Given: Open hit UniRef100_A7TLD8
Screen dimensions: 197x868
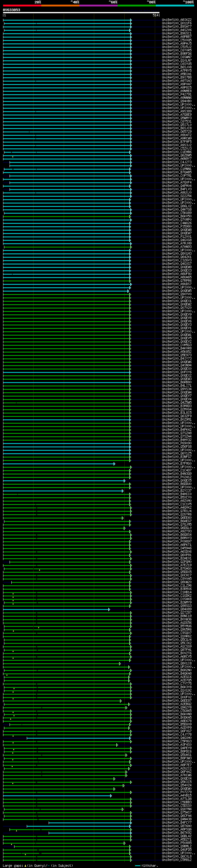Looking at the screenshot, I should (x=177, y=799).
